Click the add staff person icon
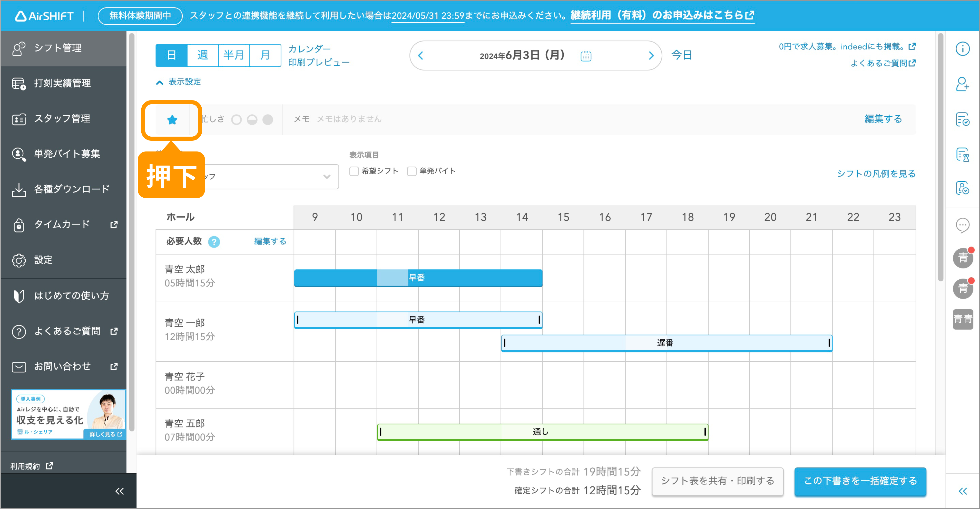980x509 pixels. click(963, 84)
